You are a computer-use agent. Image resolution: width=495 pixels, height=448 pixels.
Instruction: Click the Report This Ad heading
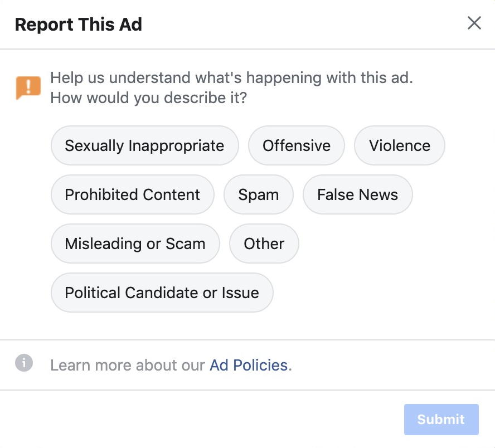pos(79,24)
